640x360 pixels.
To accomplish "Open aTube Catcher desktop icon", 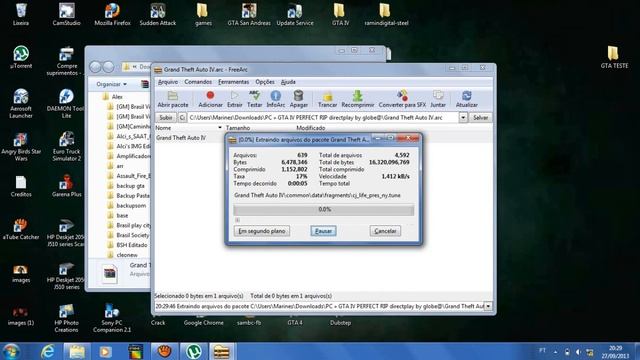I will click(x=21, y=229).
